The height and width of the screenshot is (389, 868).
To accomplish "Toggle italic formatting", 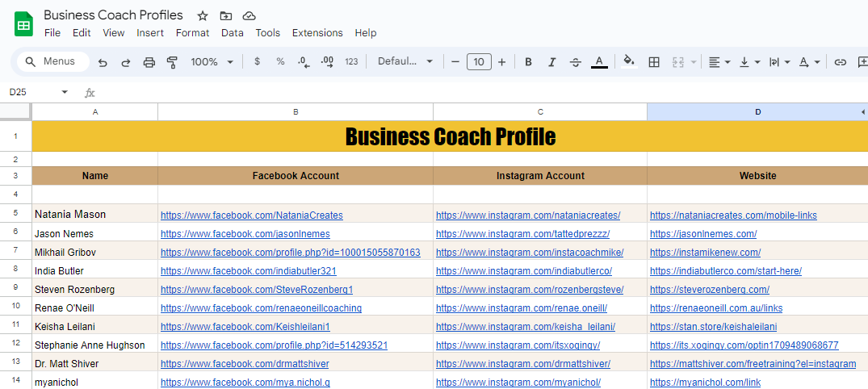I will (552, 62).
